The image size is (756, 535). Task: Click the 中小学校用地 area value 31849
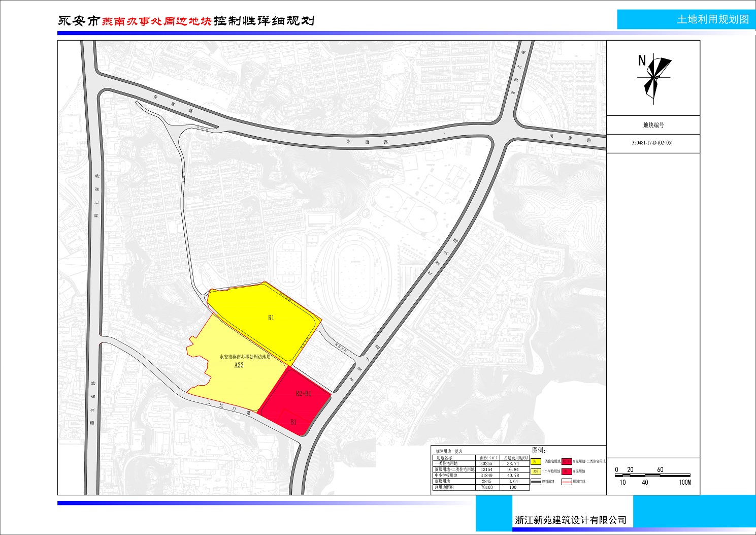(486, 476)
